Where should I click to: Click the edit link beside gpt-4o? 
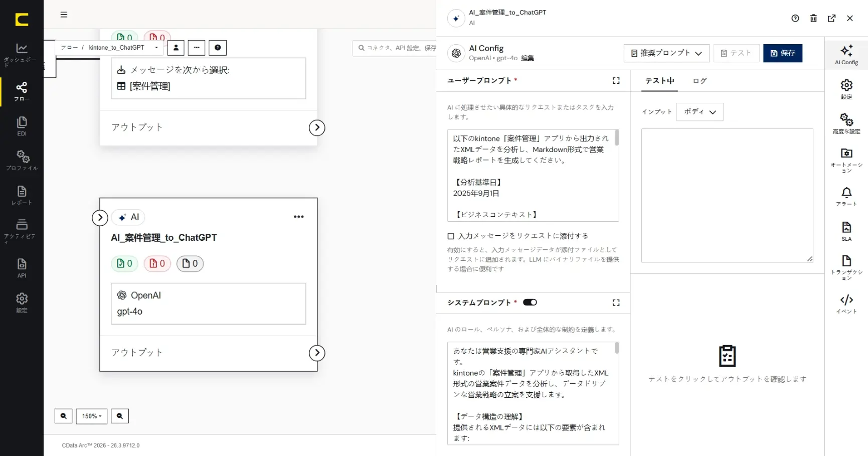pos(527,58)
